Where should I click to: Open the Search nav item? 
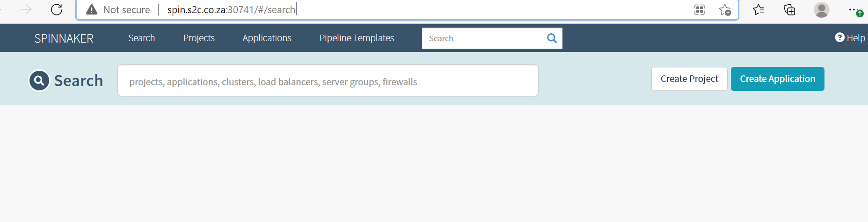tap(142, 38)
